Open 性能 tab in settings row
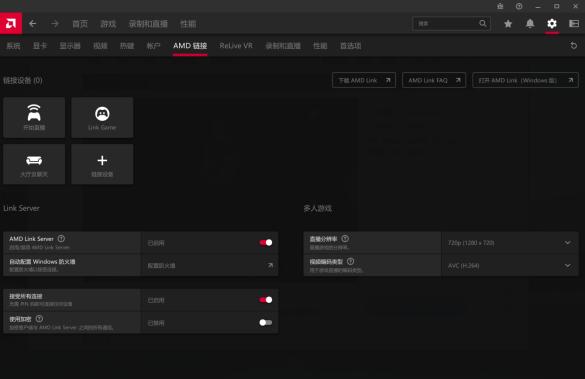The height and width of the screenshot is (379, 585). coord(320,46)
